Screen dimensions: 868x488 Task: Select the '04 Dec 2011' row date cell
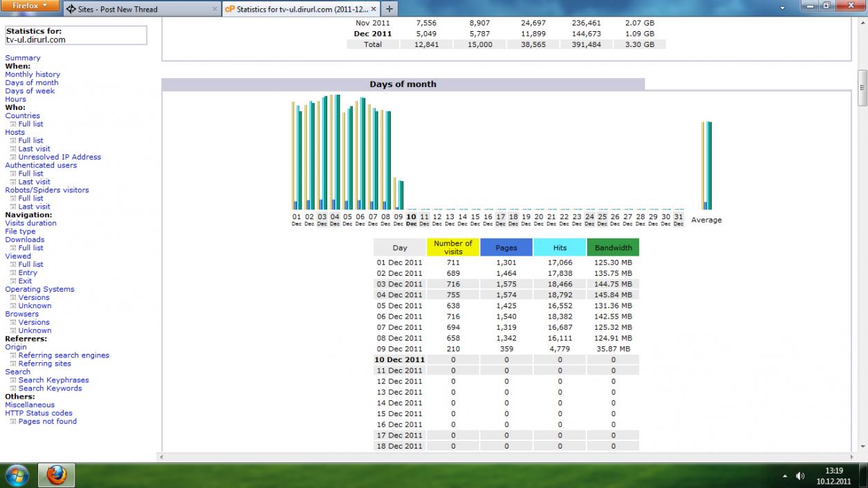click(399, 295)
